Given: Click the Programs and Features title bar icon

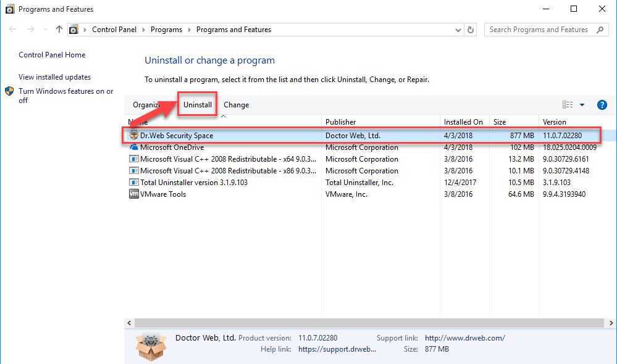Looking at the screenshot, I should 10,9.
